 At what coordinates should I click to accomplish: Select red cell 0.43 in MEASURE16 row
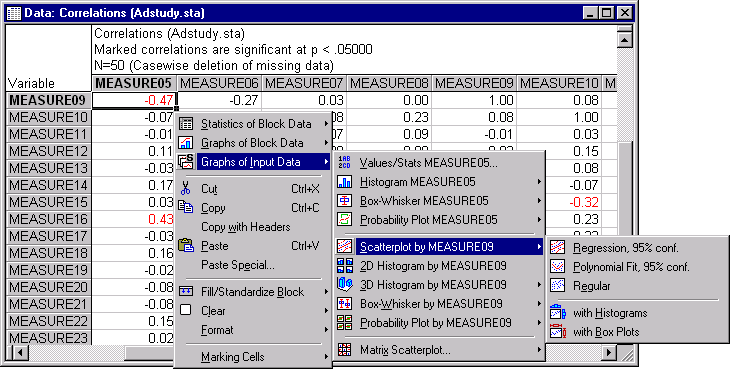tap(134, 219)
